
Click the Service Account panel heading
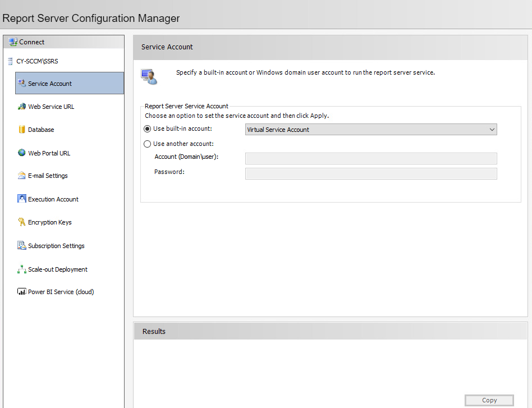click(x=167, y=47)
